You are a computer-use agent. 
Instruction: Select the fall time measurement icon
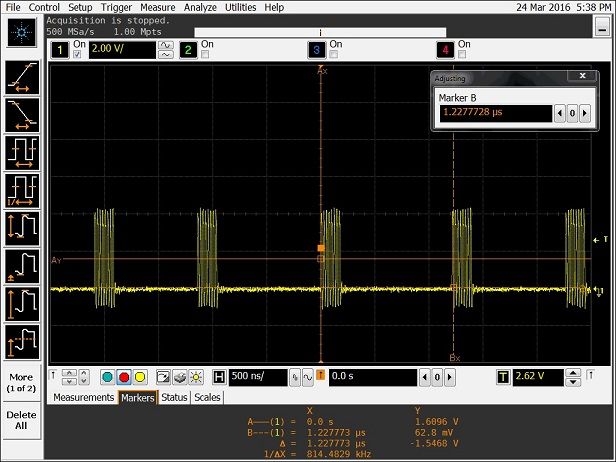coord(22,115)
